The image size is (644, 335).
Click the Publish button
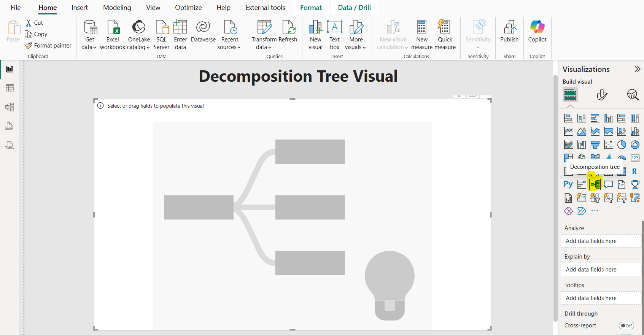[x=509, y=32]
